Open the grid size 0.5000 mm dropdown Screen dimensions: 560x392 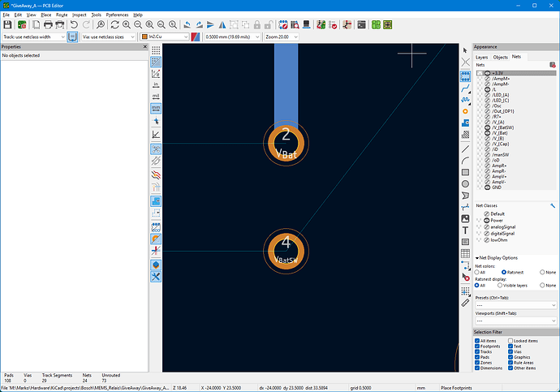click(232, 37)
